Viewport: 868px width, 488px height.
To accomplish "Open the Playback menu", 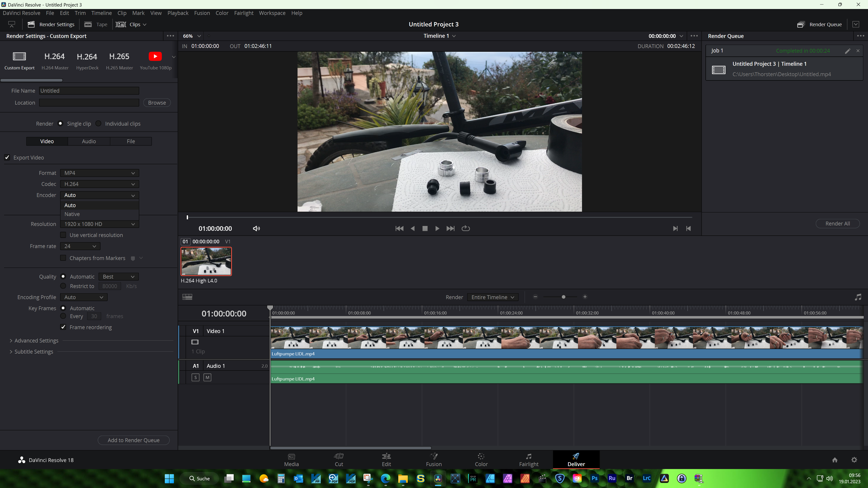I will pyautogui.click(x=178, y=13).
